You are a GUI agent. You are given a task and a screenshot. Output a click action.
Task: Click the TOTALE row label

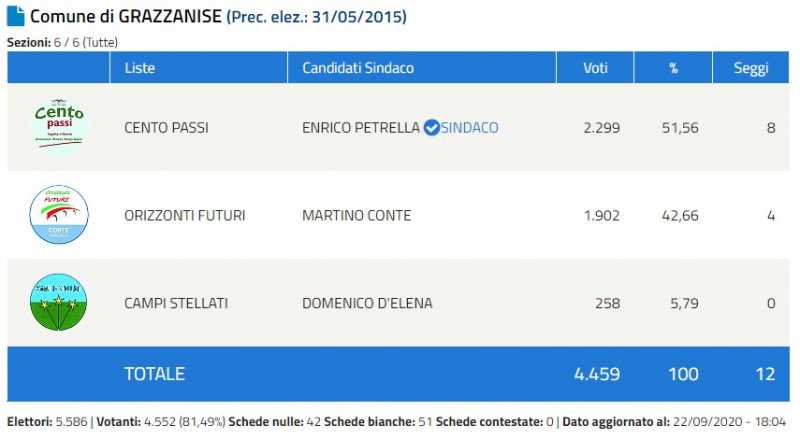154,373
